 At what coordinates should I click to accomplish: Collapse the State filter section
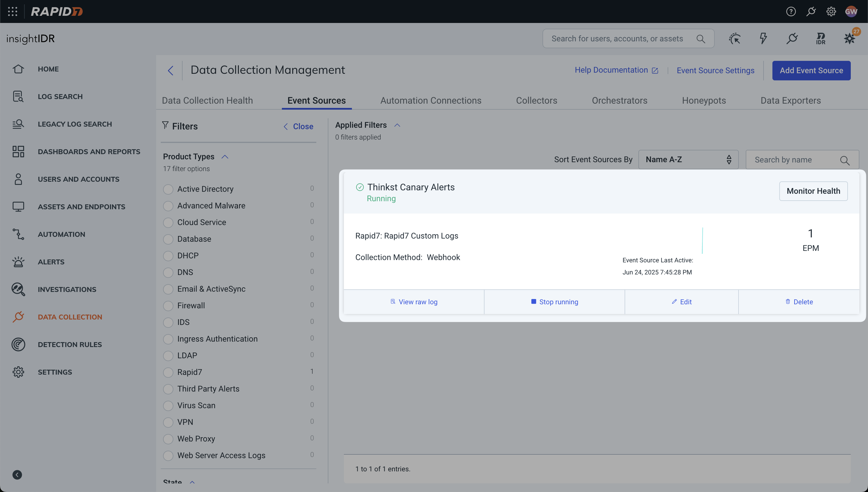click(192, 482)
